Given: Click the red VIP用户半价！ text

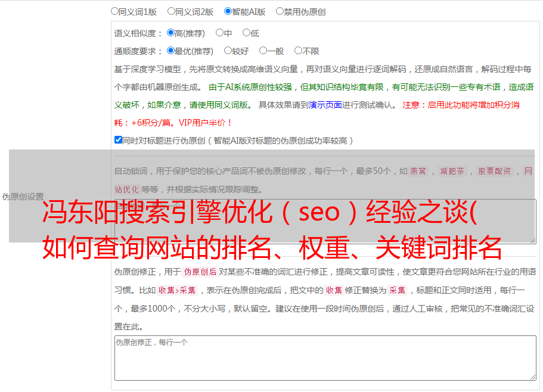Looking at the screenshot, I should coord(206,123).
